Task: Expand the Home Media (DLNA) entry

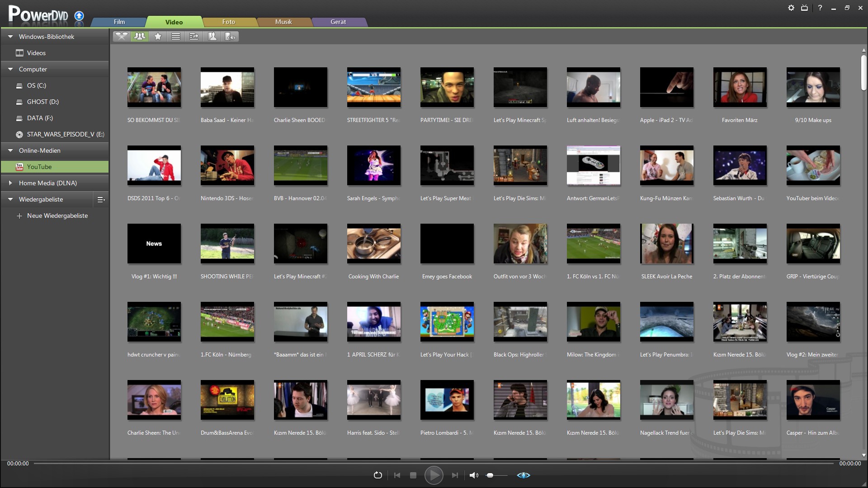Action: (x=10, y=183)
